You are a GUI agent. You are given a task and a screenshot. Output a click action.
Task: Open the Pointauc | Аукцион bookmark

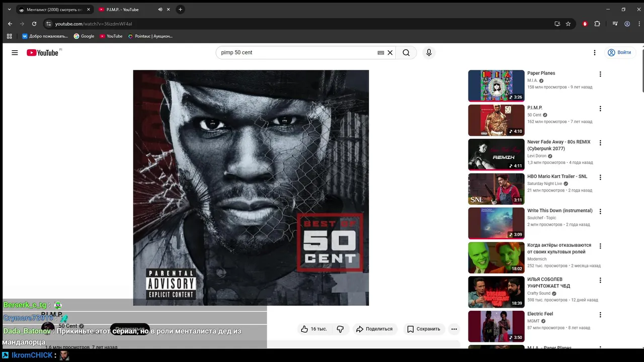(150, 36)
